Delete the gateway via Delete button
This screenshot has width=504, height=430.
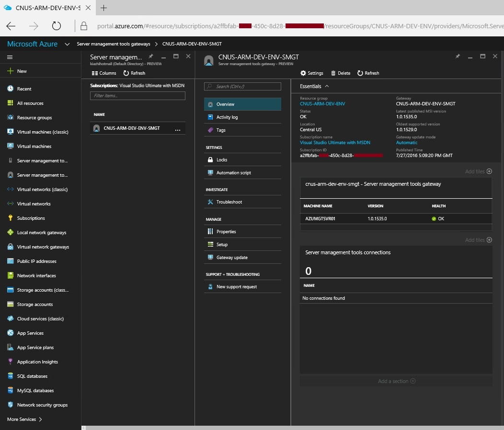tap(341, 73)
